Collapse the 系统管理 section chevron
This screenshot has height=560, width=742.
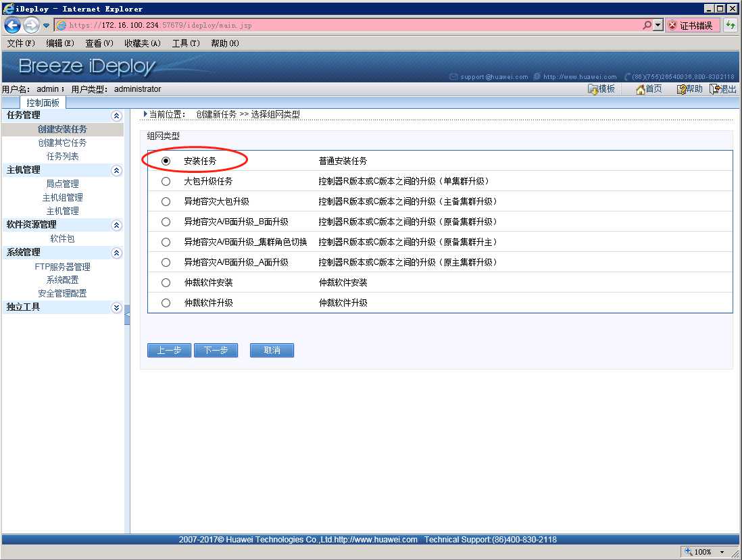tap(116, 253)
